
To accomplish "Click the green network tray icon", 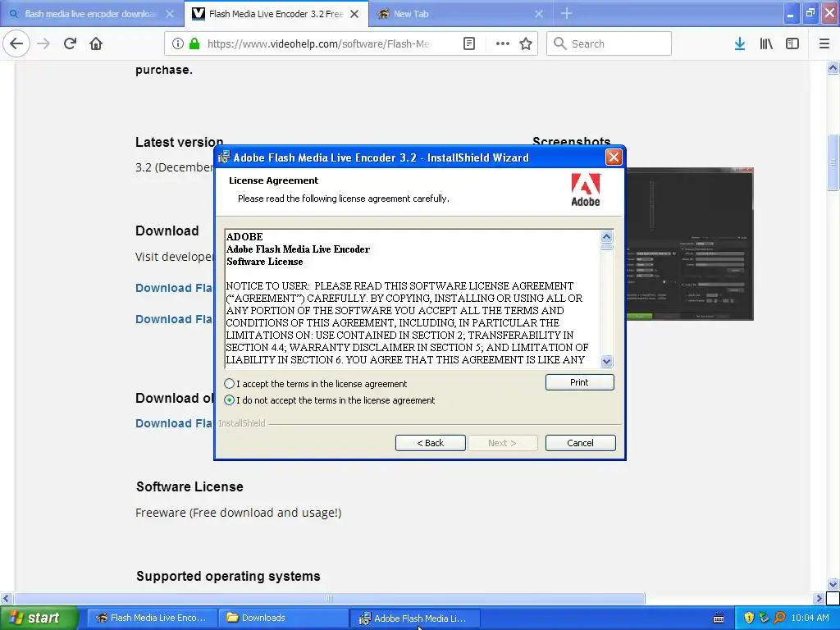I will point(764,618).
